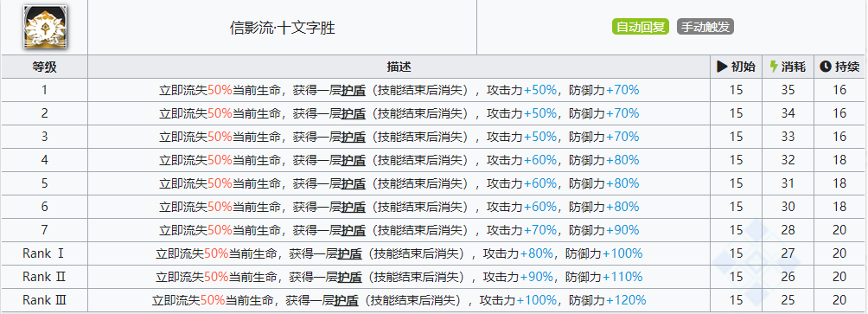This screenshot has height=314, width=868.
Task: Click the 手动触发 gray tag
Action: coord(705,27)
